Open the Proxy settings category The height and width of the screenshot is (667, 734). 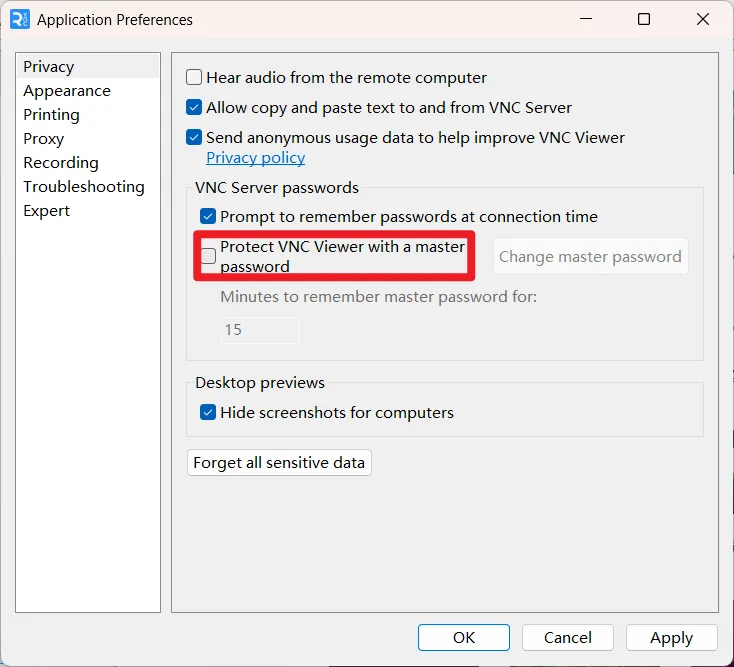click(44, 139)
